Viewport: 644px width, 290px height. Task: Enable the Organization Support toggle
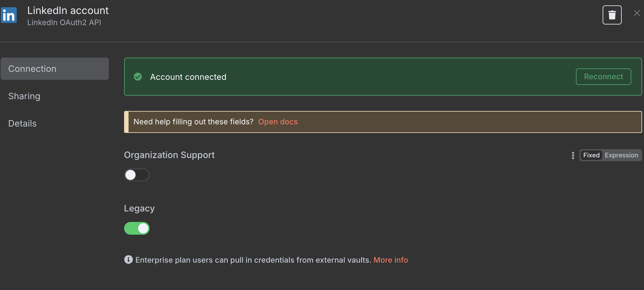coord(136,175)
